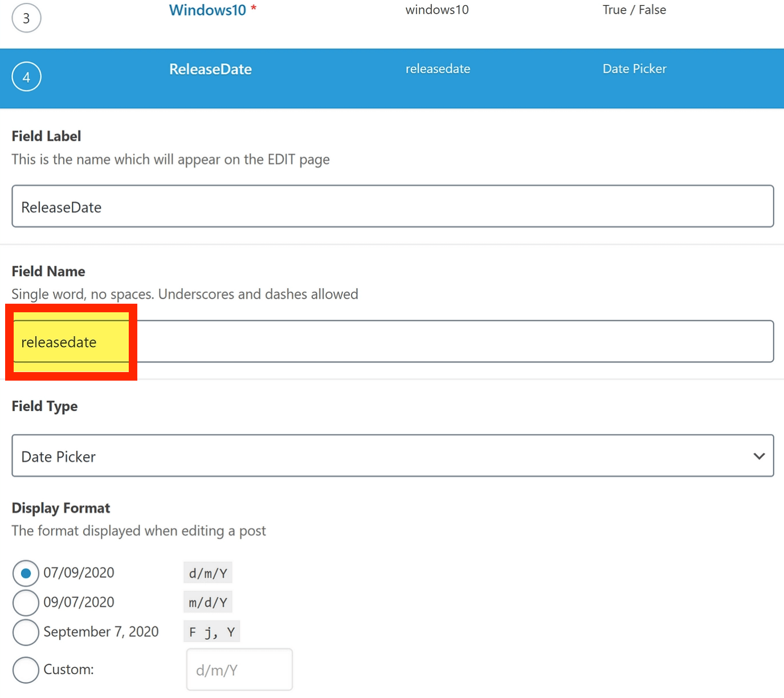Focus the Field Label text input
The width and height of the screenshot is (784, 698).
(x=392, y=206)
